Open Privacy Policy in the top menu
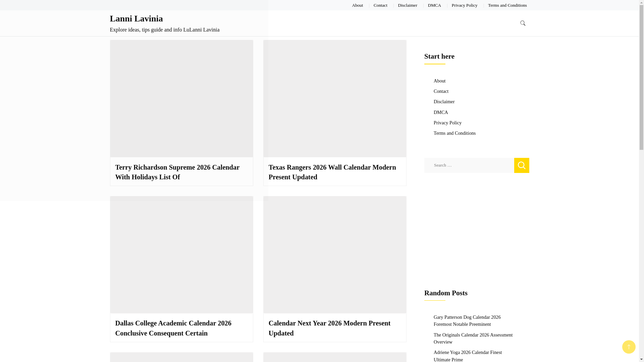Viewport: 644px width, 362px height. coord(464,5)
